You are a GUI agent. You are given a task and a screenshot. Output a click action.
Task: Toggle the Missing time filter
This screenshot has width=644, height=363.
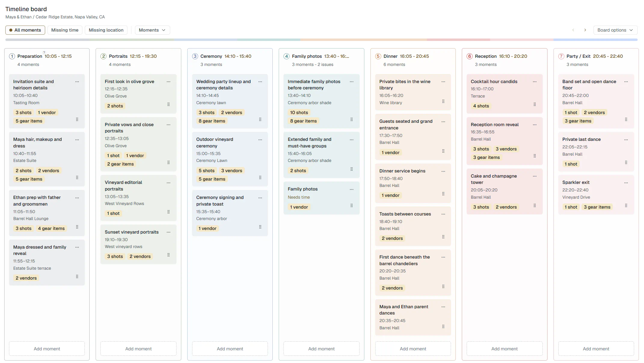tap(65, 30)
